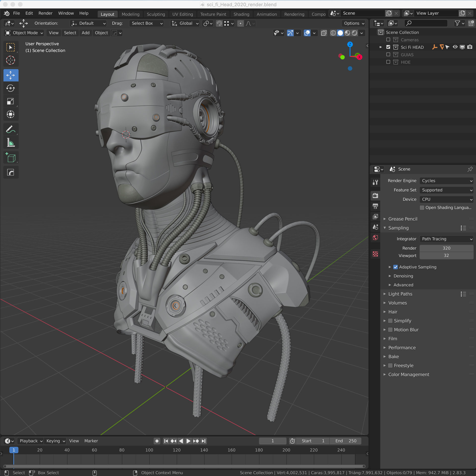Viewport: 476px width, 476px height.
Task: Open the World properties tab
Action: tap(375, 238)
